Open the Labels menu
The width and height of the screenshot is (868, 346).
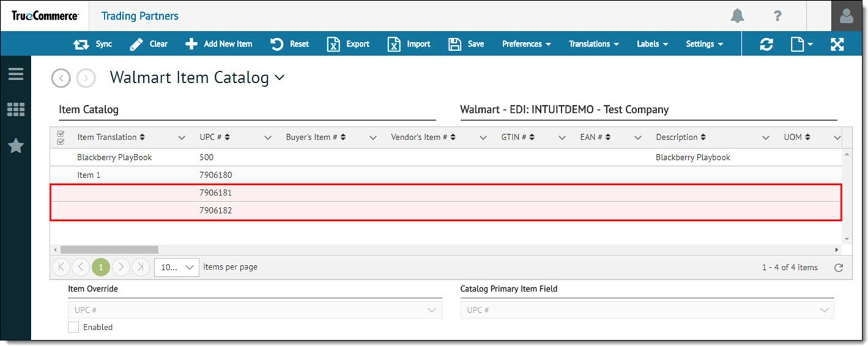(x=652, y=44)
